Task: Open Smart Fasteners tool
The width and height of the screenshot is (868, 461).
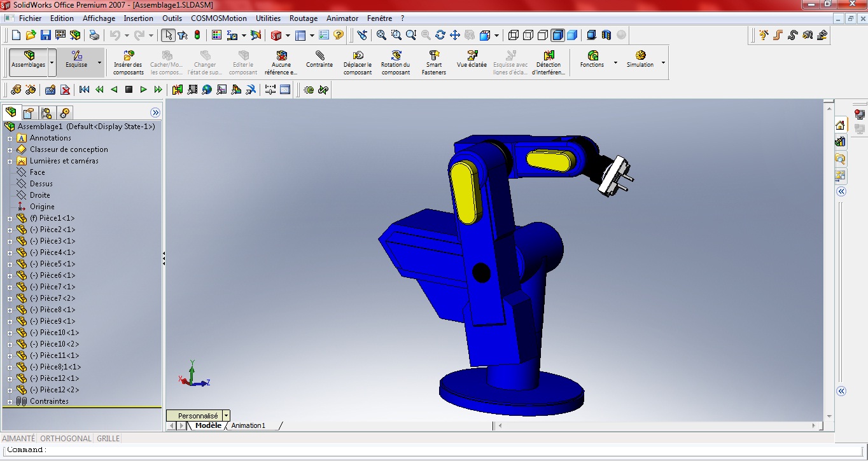Action: click(x=434, y=64)
